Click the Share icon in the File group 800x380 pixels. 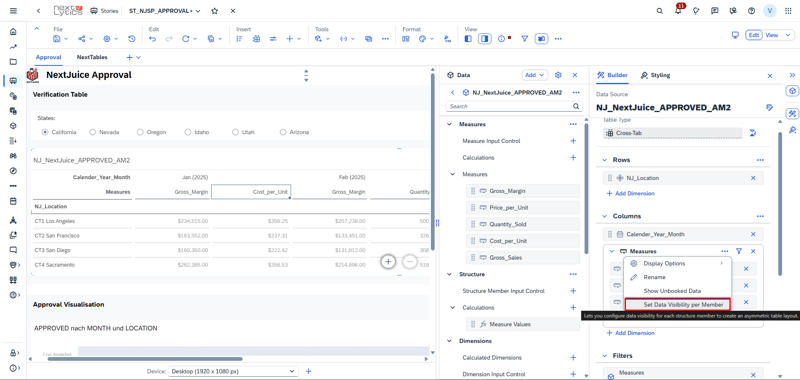point(82,39)
